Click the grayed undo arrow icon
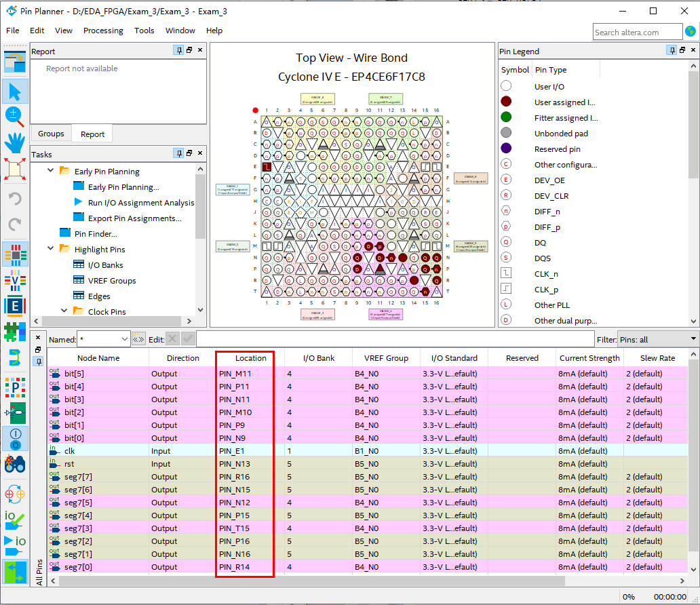 tap(15, 199)
